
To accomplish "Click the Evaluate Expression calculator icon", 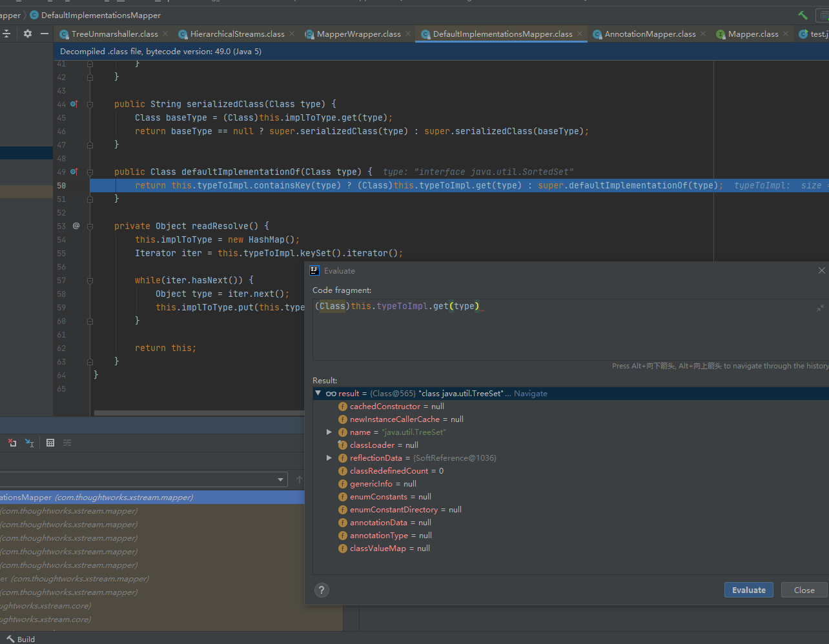I will click(x=50, y=443).
